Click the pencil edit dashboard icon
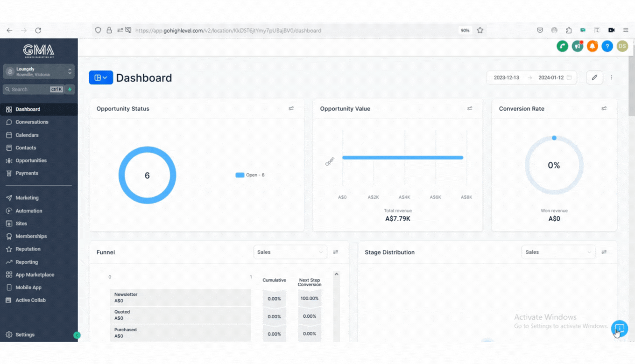Image resolution: width=635 pixels, height=364 pixels. click(x=594, y=77)
